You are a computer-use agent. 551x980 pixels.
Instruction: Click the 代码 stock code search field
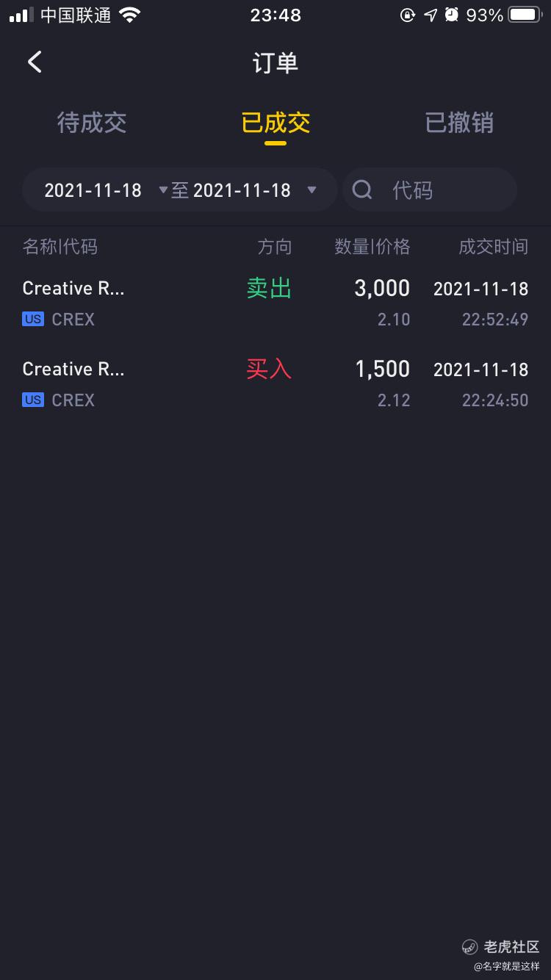441,190
